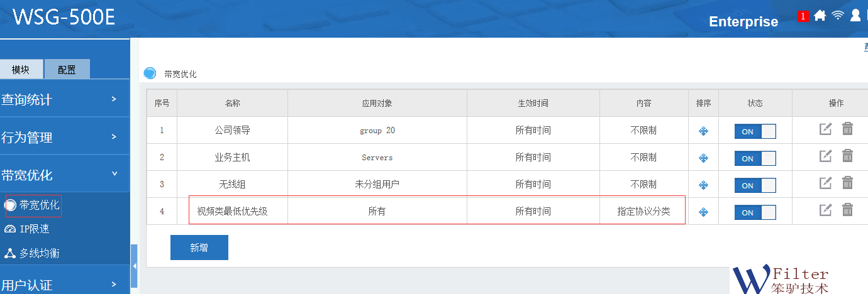Screen dimensions: 868x294
Task: Collapse sidebar using the panel divider arrow
Action: click(134, 266)
